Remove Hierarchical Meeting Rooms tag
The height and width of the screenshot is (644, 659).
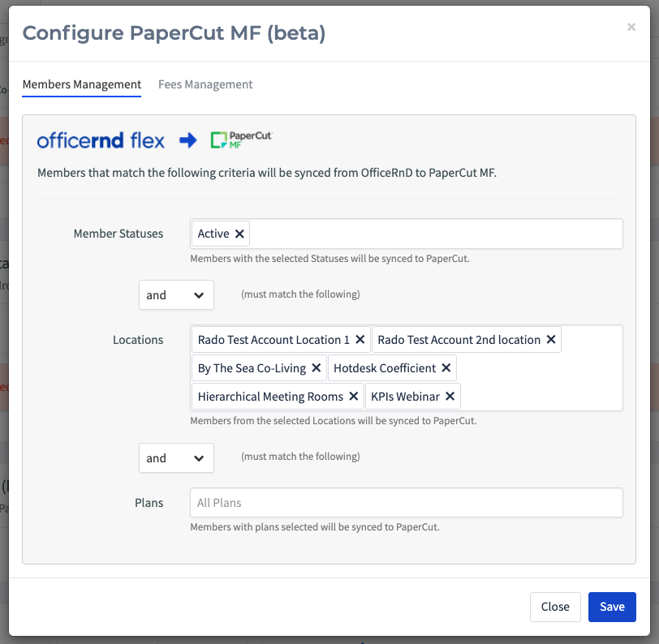pos(354,396)
